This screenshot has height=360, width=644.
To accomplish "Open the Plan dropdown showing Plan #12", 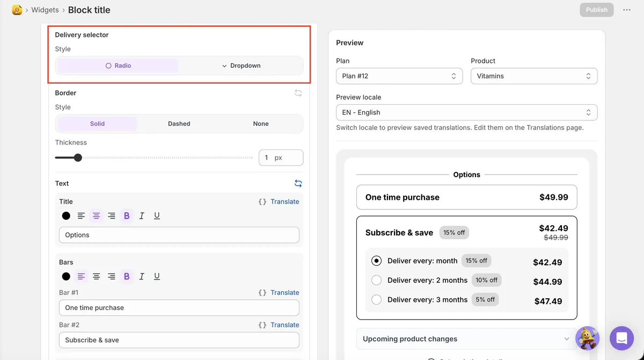I will point(399,76).
